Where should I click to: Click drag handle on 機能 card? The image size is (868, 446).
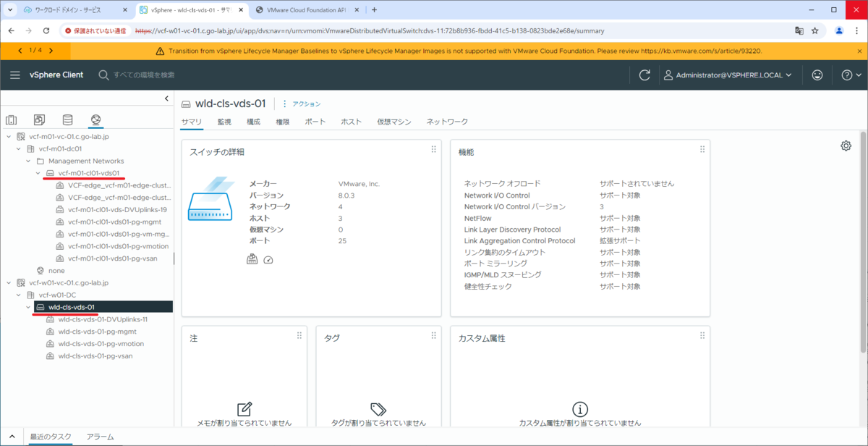click(x=702, y=149)
